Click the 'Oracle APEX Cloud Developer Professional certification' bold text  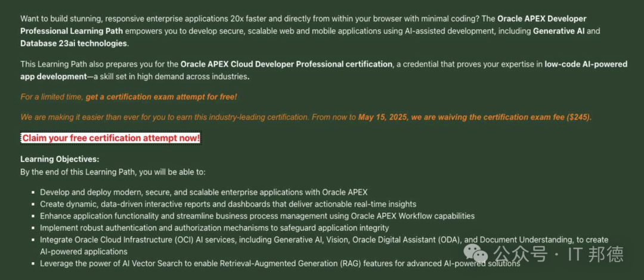286,64
